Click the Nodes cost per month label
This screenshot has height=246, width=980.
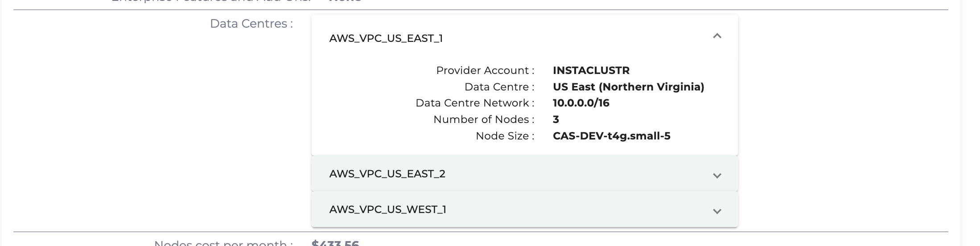point(223,243)
